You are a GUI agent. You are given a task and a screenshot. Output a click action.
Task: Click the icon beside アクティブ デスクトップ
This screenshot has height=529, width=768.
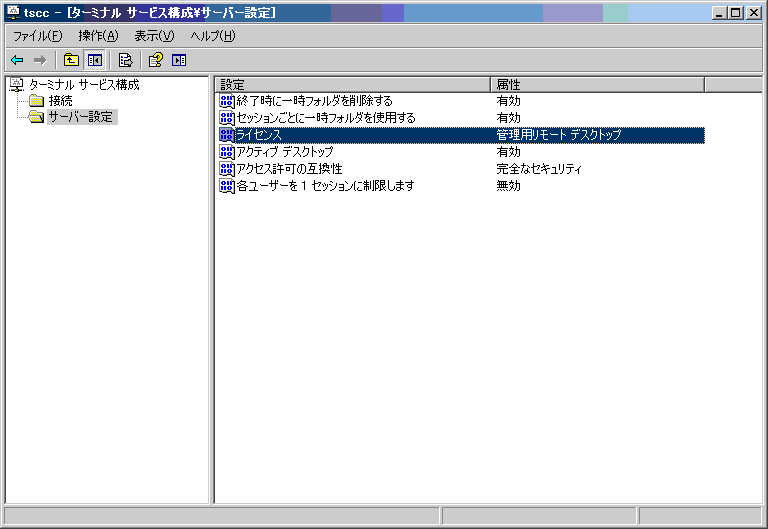coord(227,152)
